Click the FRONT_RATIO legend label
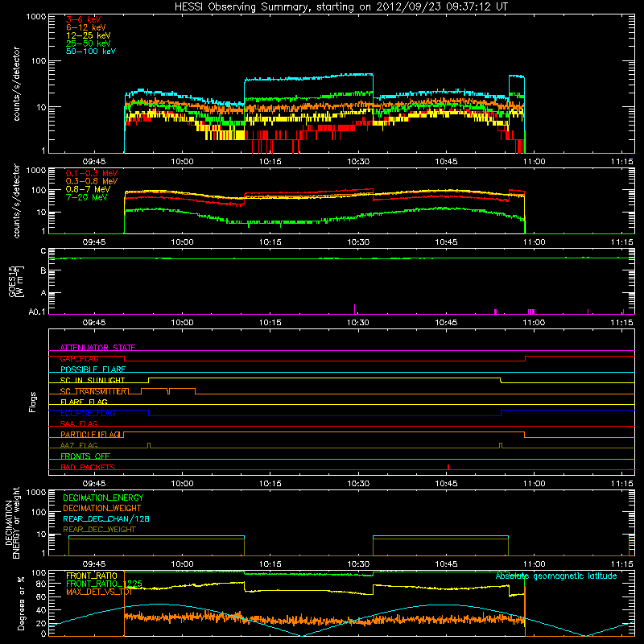The width and height of the screenshot is (644, 644). (92, 576)
